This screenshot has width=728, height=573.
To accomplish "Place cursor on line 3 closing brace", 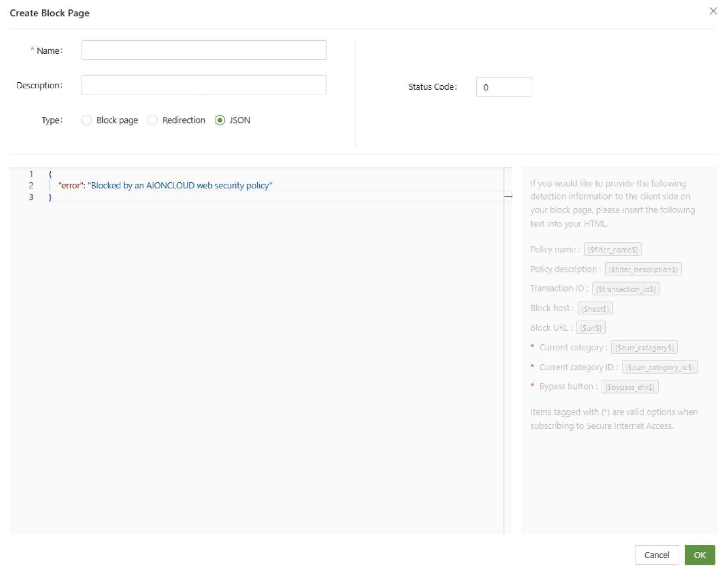I will click(x=50, y=197).
